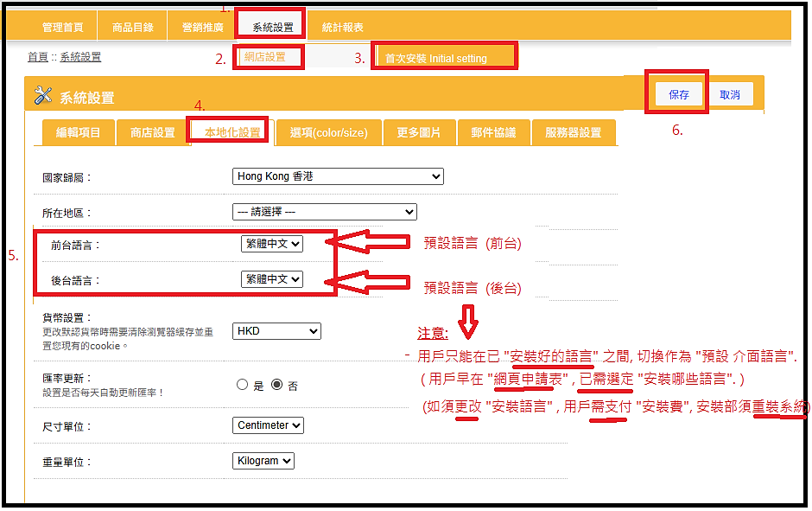The height and width of the screenshot is (511, 812).
Task: Open the 後台語言 language dropdown
Action: (272, 279)
